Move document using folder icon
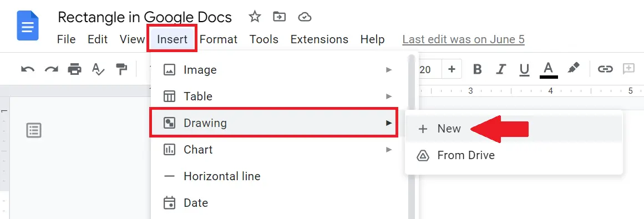644x219 pixels. pyautogui.click(x=279, y=17)
